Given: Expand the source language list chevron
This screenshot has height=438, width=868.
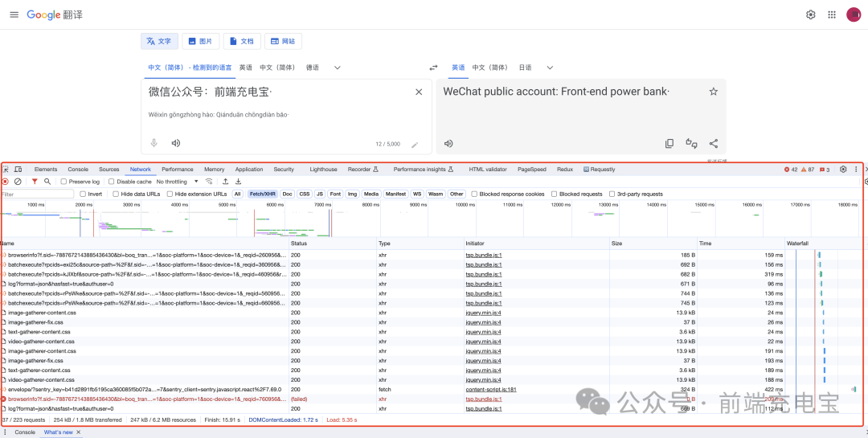Looking at the screenshot, I should [x=338, y=68].
